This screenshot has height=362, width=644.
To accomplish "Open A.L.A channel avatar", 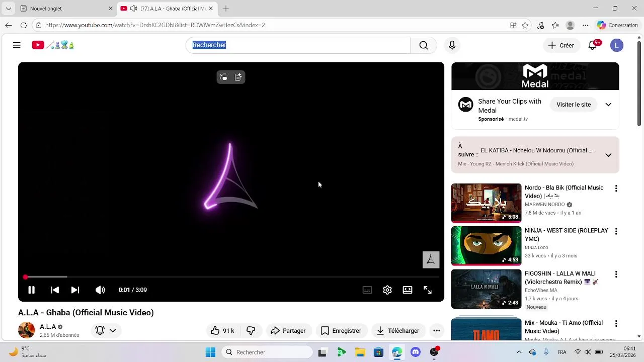I will pos(27,330).
